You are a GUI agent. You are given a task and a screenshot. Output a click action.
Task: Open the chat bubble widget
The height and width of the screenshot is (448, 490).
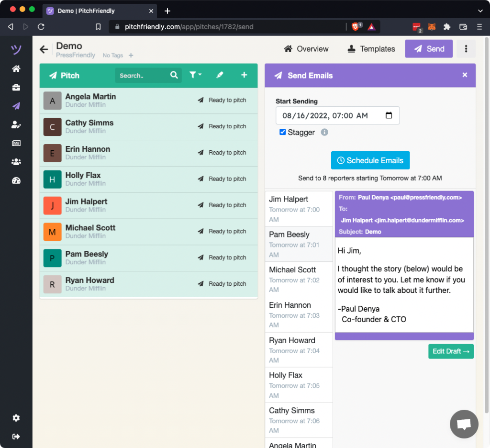[x=464, y=424]
